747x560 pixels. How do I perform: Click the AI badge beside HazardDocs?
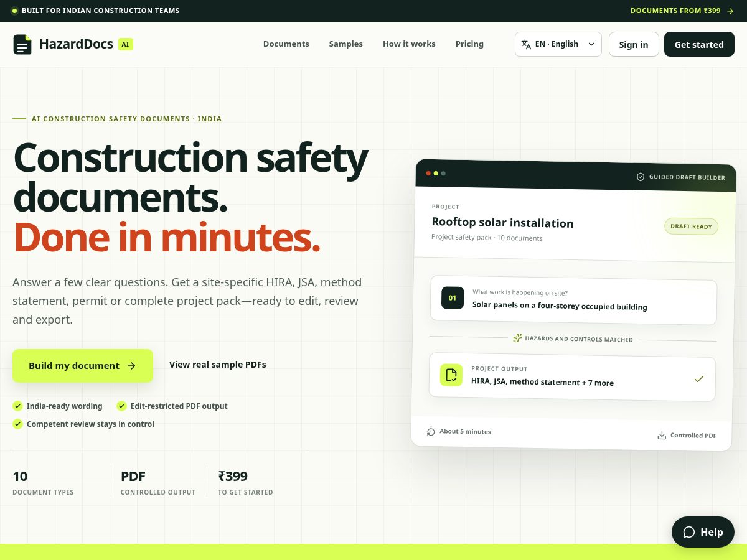(x=126, y=44)
